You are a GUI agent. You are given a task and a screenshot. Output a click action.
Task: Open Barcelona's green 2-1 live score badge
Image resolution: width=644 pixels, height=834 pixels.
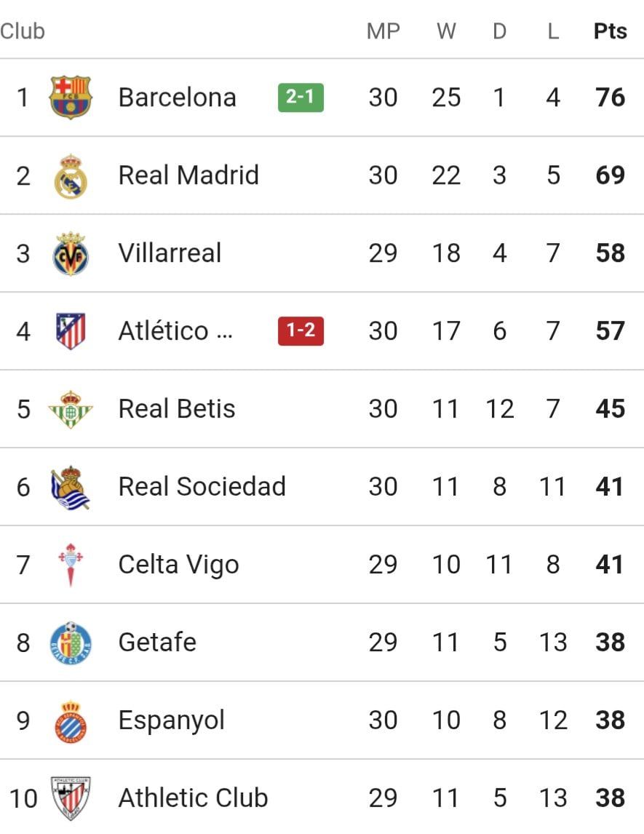point(301,98)
